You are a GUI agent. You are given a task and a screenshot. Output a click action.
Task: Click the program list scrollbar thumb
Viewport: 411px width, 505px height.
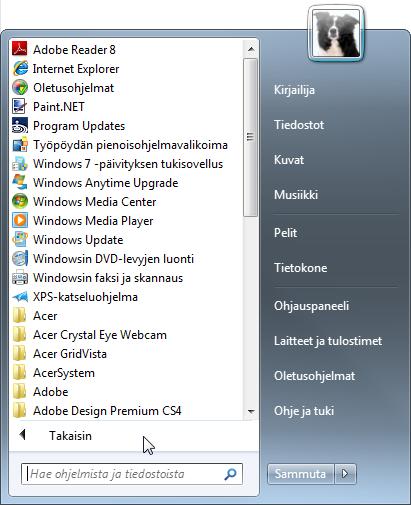[x=251, y=137]
